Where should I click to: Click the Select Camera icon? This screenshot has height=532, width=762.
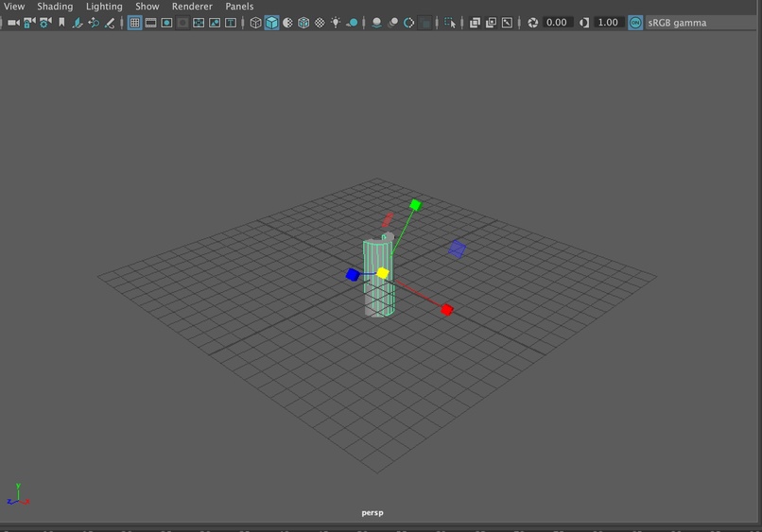13,23
